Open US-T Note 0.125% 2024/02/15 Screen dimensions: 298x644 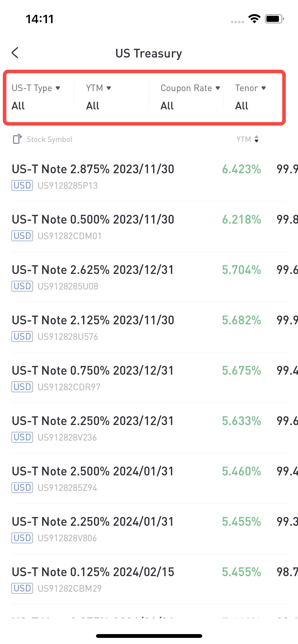149,579
